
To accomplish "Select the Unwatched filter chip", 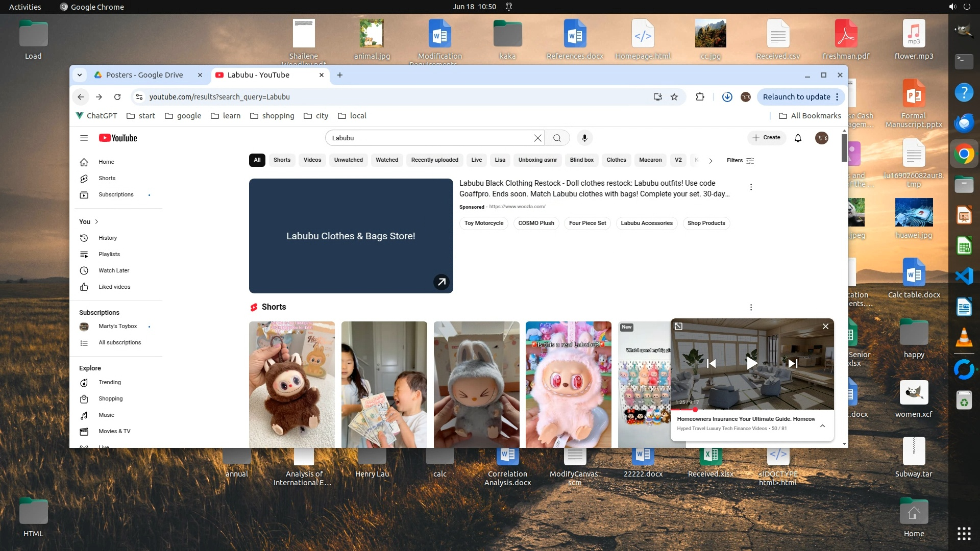I will pyautogui.click(x=348, y=160).
